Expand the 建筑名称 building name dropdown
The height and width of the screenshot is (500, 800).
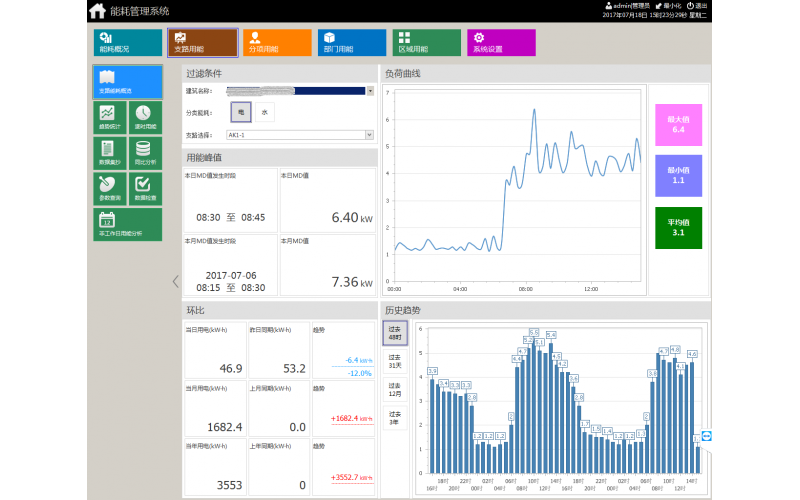click(370, 91)
